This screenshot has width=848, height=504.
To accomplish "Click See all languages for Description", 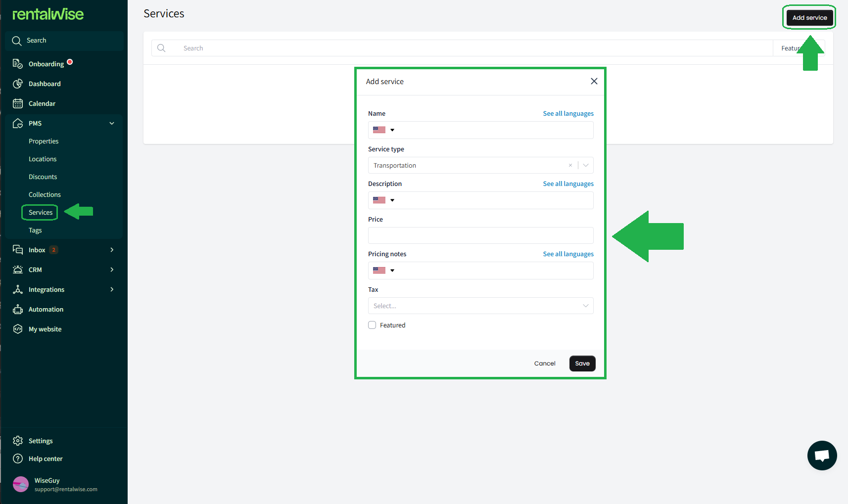I will coord(568,183).
